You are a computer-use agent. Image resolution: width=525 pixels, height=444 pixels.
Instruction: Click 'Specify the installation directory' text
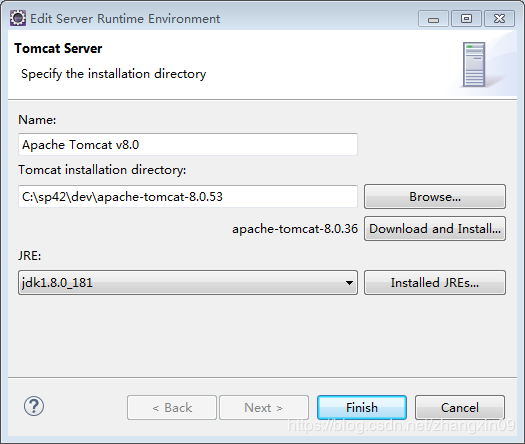(x=114, y=74)
